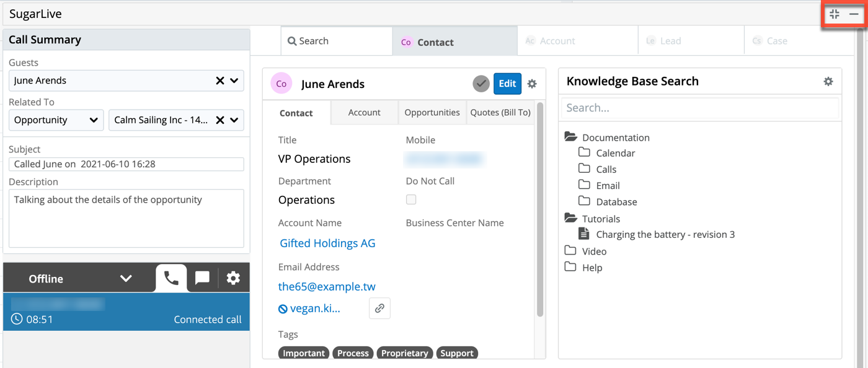Click the Knowledge Base search field
Image resolution: width=868 pixels, height=368 pixels.
(x=700, y=108)
